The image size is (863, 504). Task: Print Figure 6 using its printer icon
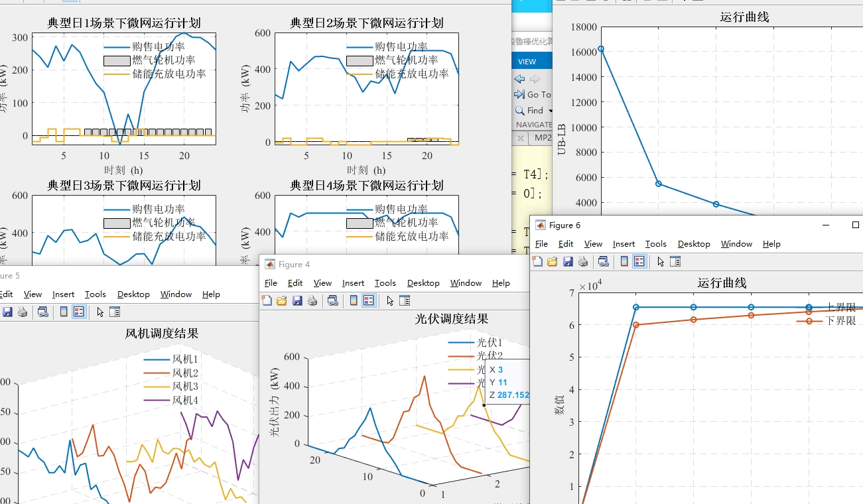click(583, 261)
